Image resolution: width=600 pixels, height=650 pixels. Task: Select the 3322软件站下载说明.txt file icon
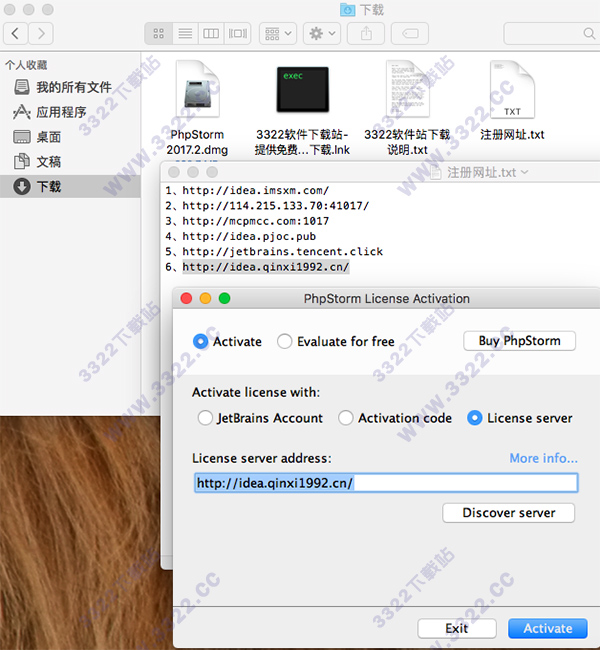point(408,89)
